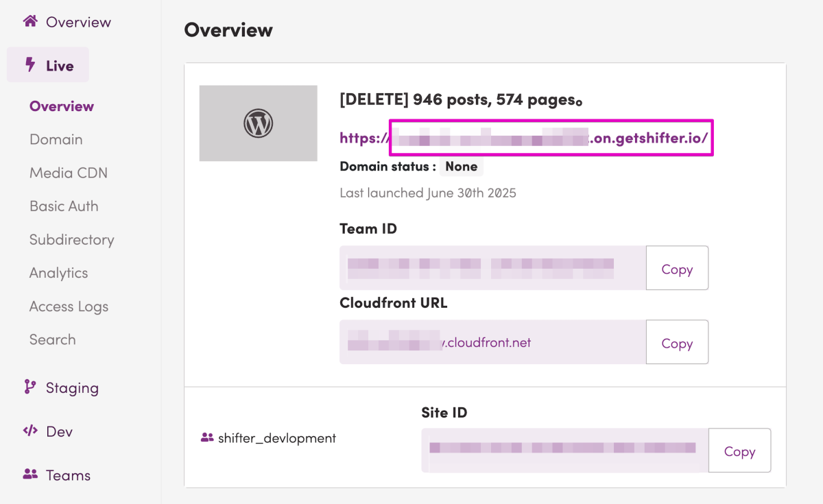Click the Site ID value field
The width and height of the screenshot is (823, 504).
click(x=565, y=451)
